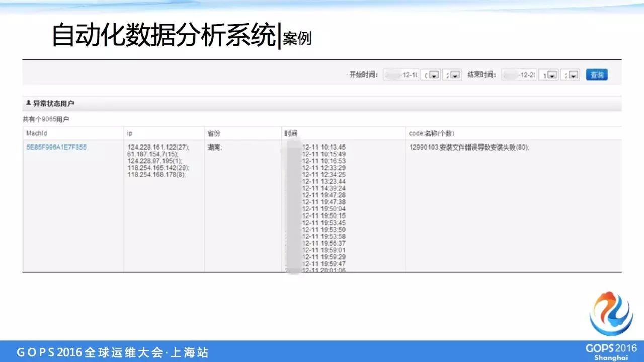Click the blue 查询 query button

coord(597,74)
